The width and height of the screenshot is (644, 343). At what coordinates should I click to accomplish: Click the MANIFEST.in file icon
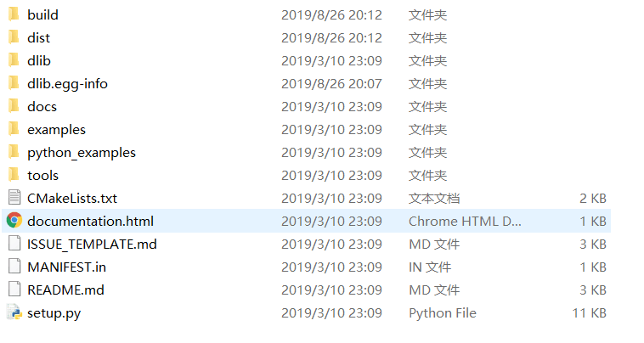[x=14, y=267]
